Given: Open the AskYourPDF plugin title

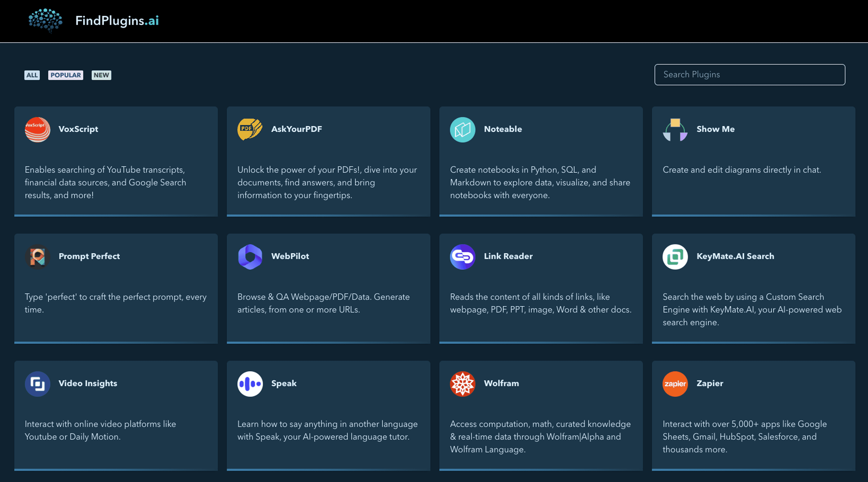Looking at the screenshot, I should click(297, 129).
